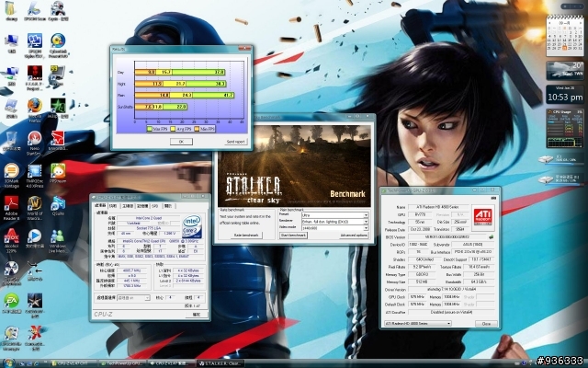Click the Send report button

[x=236, y=142]
